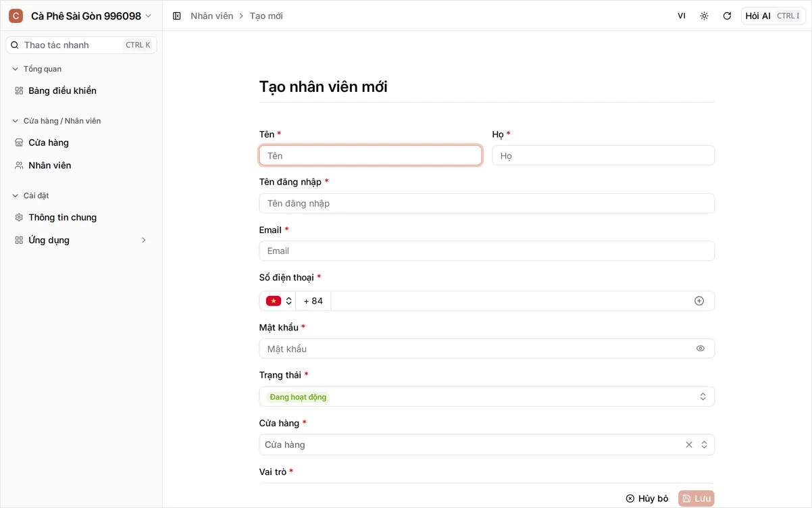Click the Nhân viên people icon

tap(19, 166)
